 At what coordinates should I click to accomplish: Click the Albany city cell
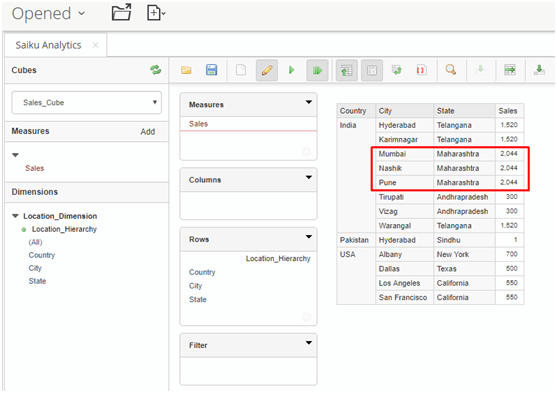[x=404, y=254]
